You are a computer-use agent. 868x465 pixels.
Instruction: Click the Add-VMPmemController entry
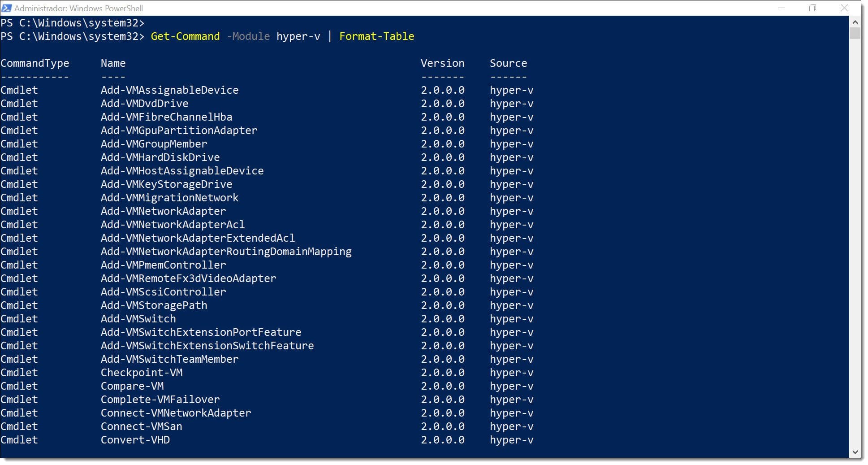(x=163, y=265)
